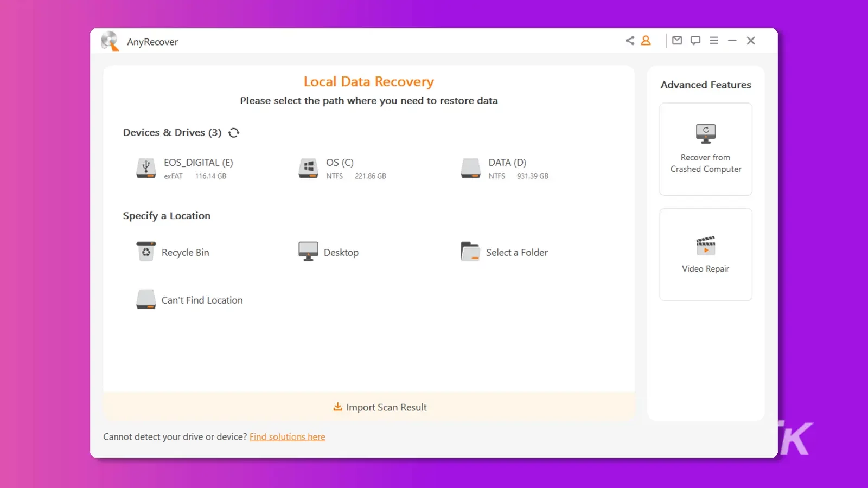Click the Can't Find Location drive icon
Screen dimensions: 868x488
point(146,299)
